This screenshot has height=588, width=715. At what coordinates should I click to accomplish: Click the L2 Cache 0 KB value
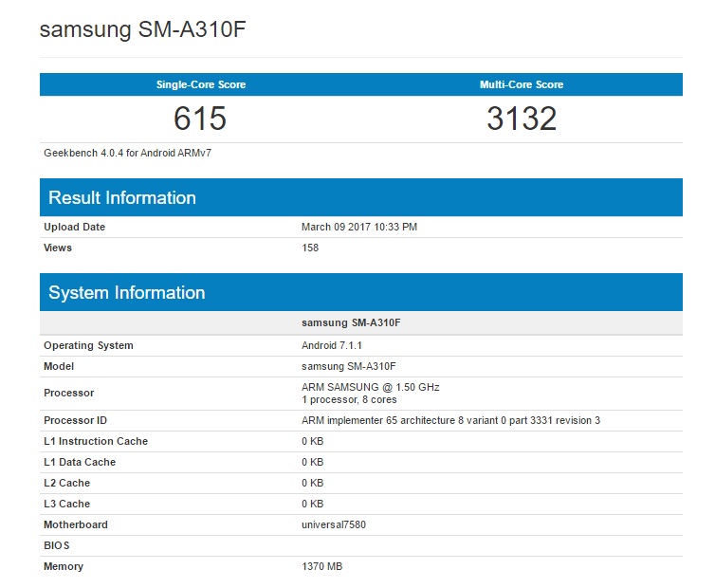(312, 483)
